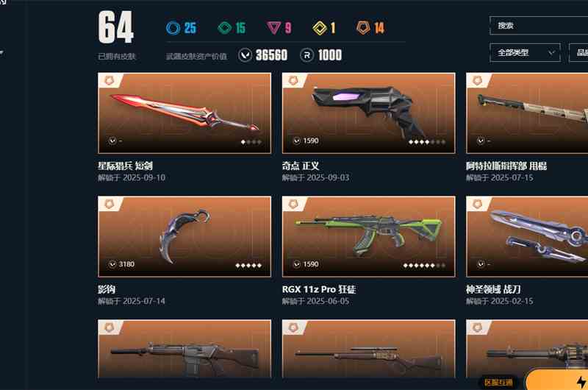Click the 搜索 search field
Viewport: 588px width, 390px height.
539,26
